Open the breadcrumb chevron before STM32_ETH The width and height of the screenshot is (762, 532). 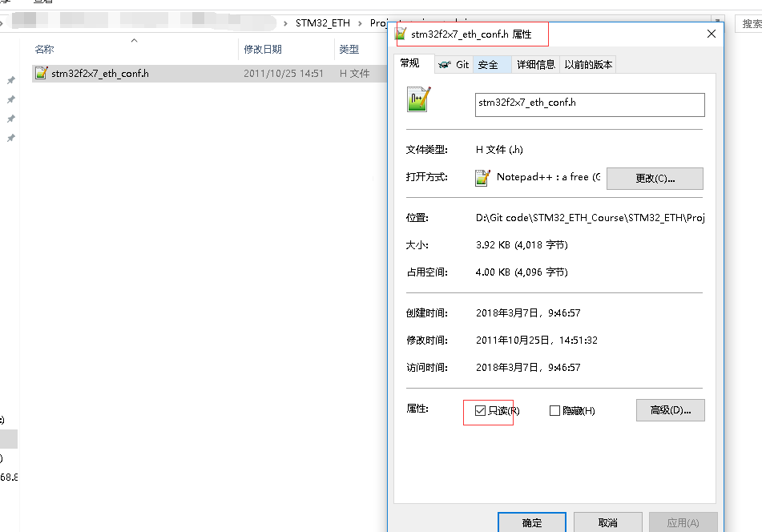[286, 22]
